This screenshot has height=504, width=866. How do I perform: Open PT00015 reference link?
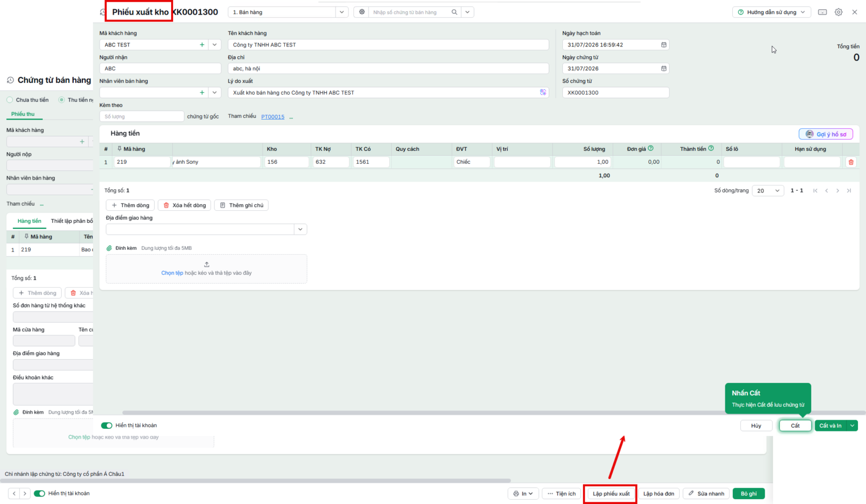point(273,117)
